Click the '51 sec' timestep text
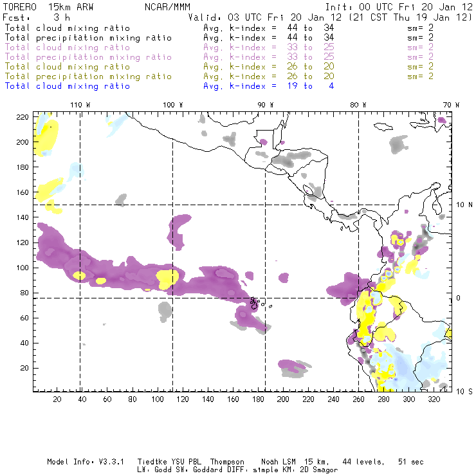Viewport: 476px width, 476px height. pos(411,462)
